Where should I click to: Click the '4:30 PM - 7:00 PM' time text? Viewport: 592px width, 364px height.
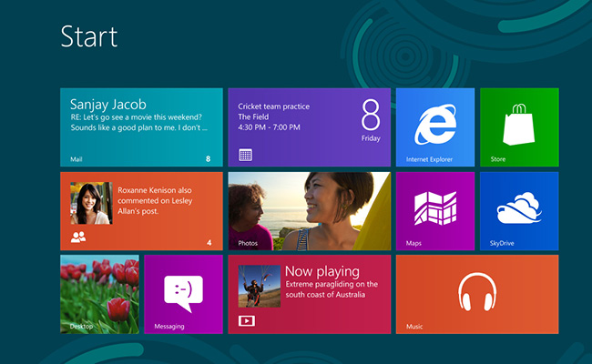pyautogui.click(x=270, y=127)
